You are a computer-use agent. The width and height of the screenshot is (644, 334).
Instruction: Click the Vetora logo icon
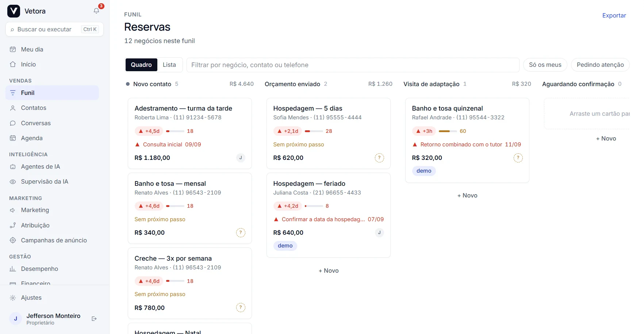pos(14,11)
